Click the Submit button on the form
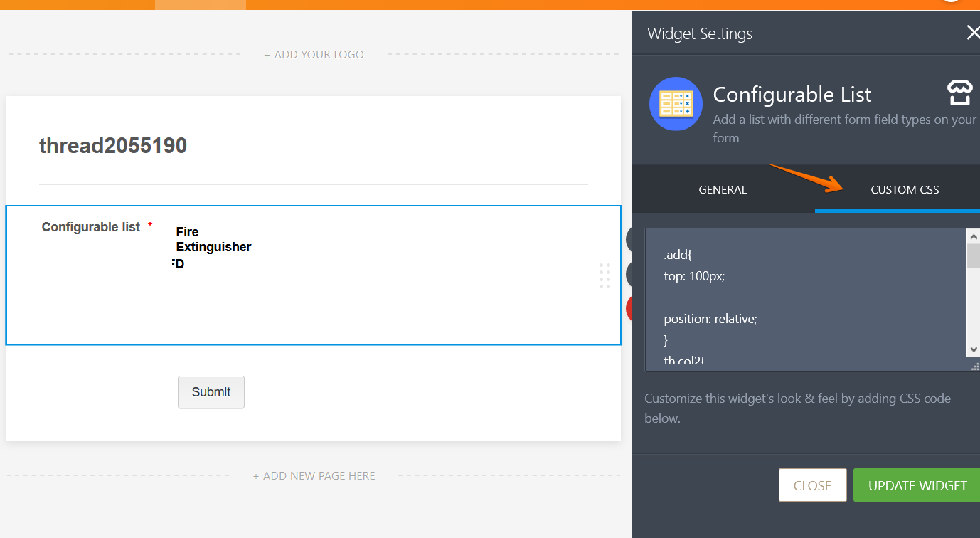This screenshot has height=538, width=980. click(x=211, y=392)
